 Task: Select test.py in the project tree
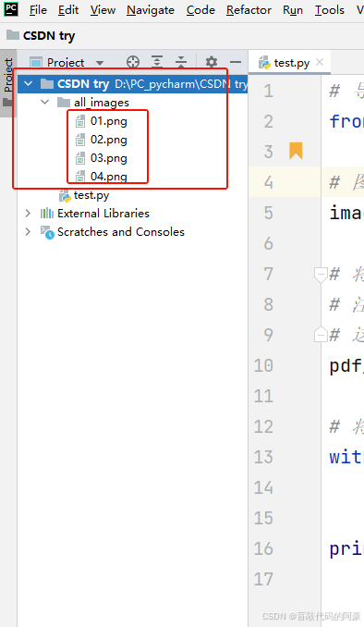91,195
